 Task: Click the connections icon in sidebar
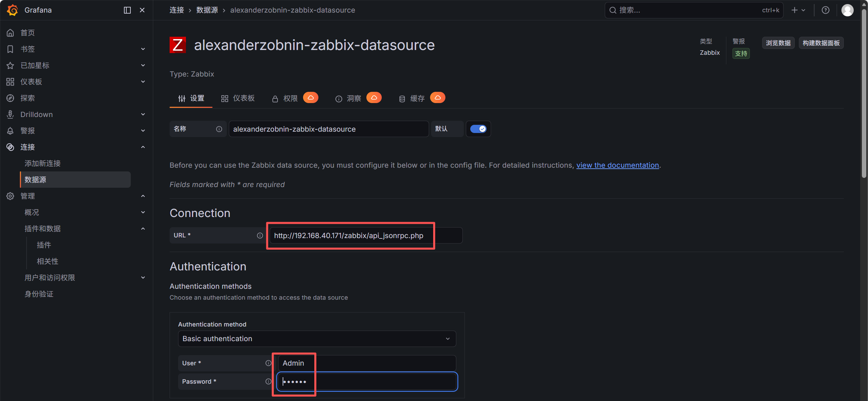10,147
